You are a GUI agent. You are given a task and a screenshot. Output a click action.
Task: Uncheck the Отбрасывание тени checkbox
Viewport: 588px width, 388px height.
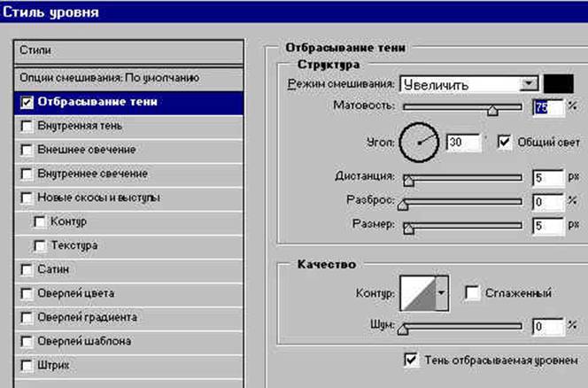(x=27, y=102)
